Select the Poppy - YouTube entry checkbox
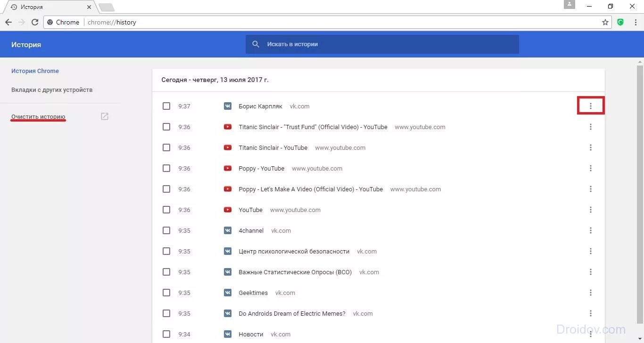Image resolution: width=644 pixels, height=343 pixels. click(166, 168)
